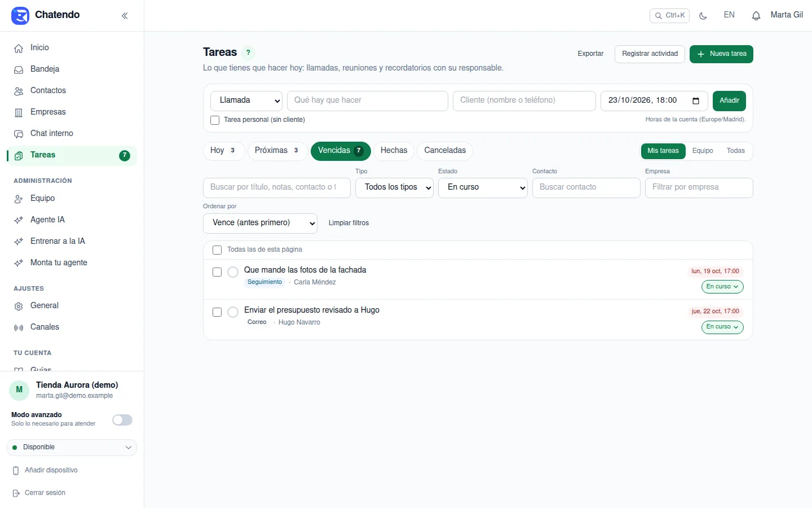This screenshot has height=508, width=812.
Task: Open En curso status of Carla Méndez task
Action: [x=722, y=287]
